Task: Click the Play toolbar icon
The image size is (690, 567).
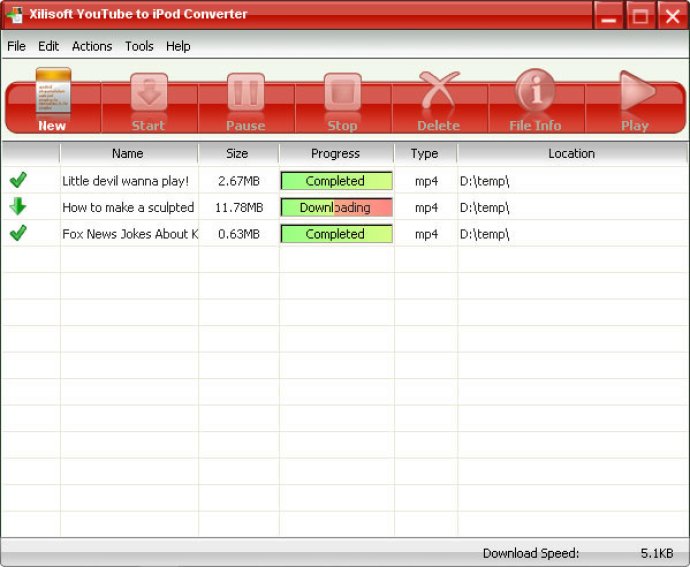Action: coord(635,101)
